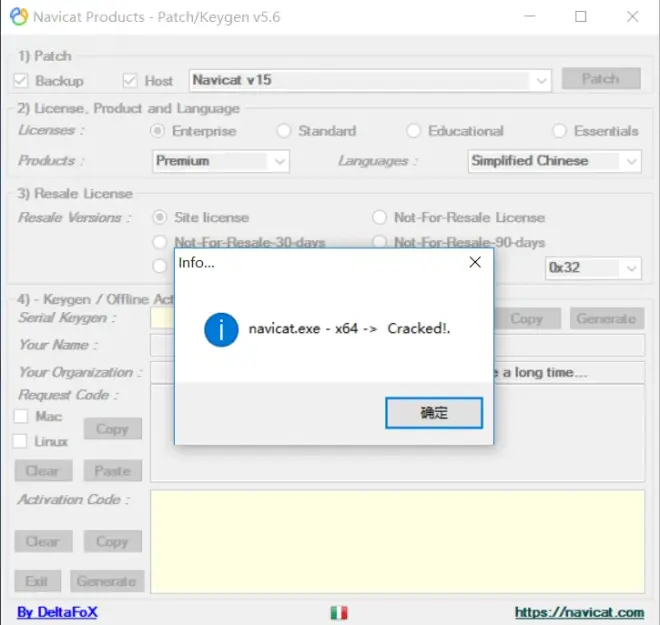Click Copy button under Request Code
The height and width of the screenshot is (625, 660).
(x=112, y=429)
